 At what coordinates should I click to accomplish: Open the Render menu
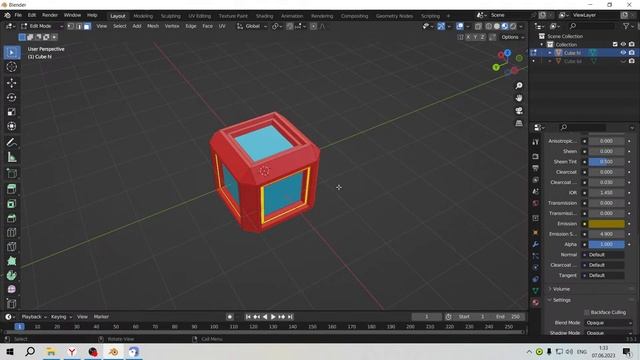pyautogui.click(x=50, y=15)
